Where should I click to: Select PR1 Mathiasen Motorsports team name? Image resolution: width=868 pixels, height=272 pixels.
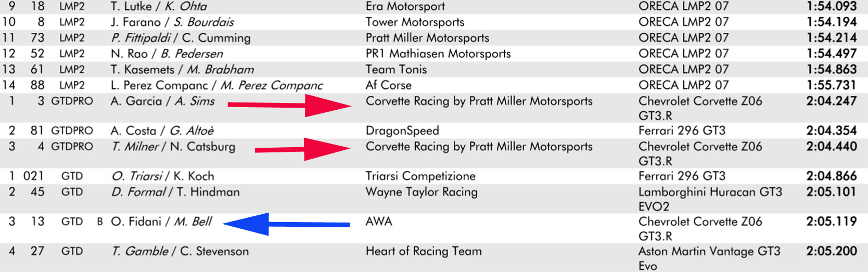click(438, 54)
